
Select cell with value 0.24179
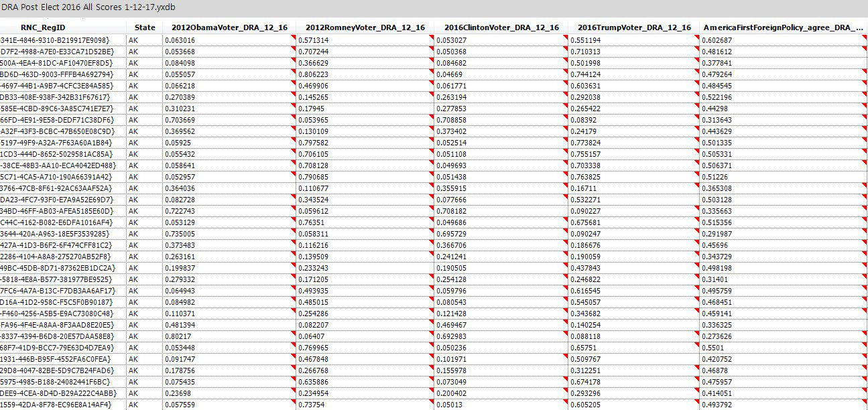pyautogui.click(x=634, y=131)
